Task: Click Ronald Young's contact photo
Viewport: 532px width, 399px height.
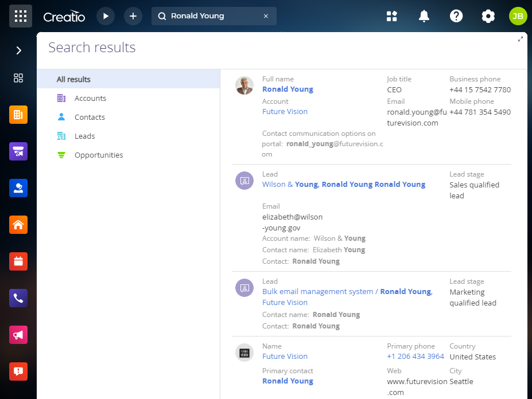Action: [x=244, y=85]
